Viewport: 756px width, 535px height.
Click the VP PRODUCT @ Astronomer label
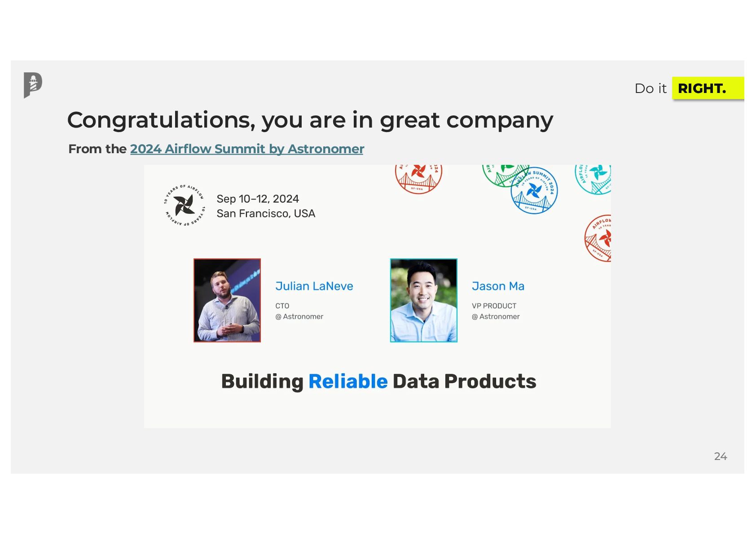[496, 311]
